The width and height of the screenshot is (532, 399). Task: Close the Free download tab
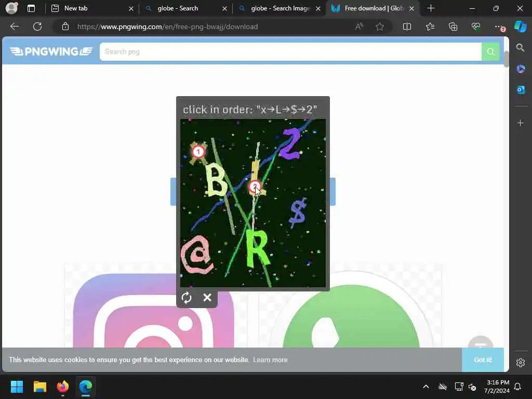(x=411, y=8)
